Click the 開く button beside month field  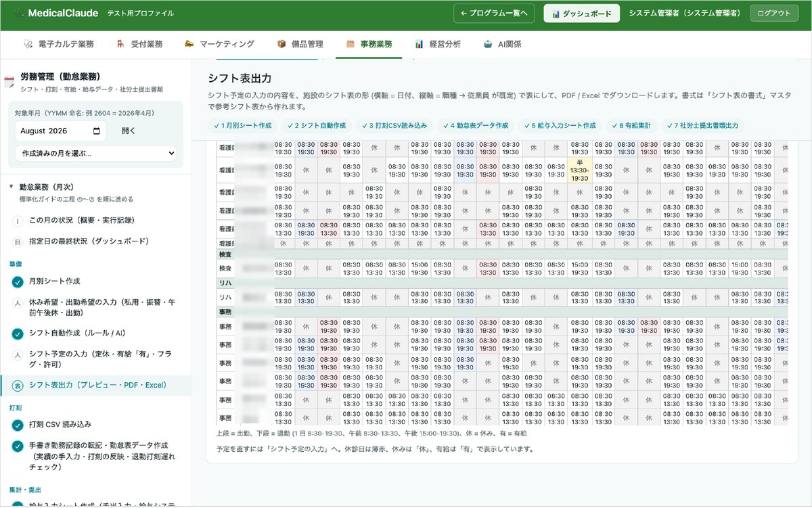point(128,131)
